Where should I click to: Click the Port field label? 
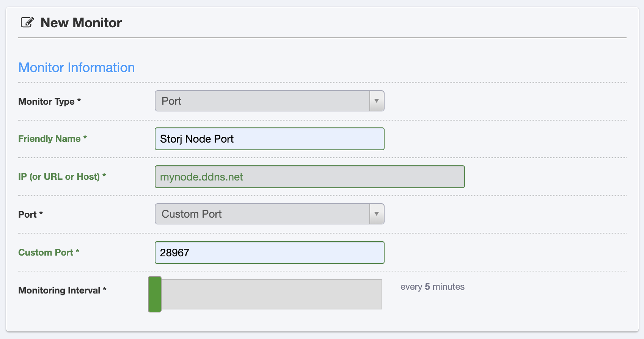(x=31, y=215)
